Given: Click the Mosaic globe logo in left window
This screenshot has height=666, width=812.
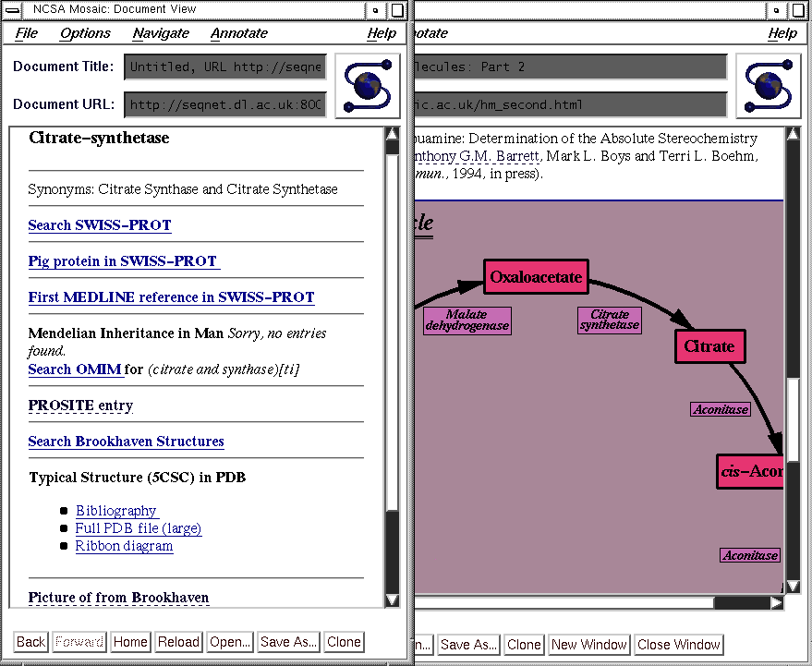Looking at the screenshot, I should tap(367, 86).
